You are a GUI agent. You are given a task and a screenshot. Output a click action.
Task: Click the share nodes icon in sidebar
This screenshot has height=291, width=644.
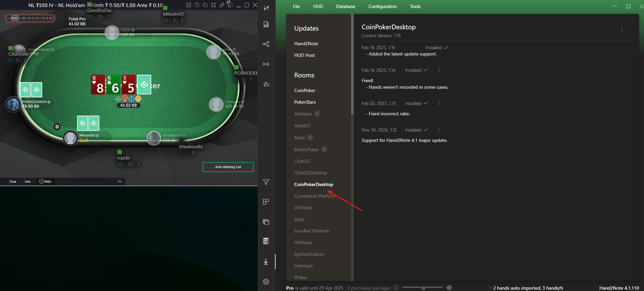[266, 44]
